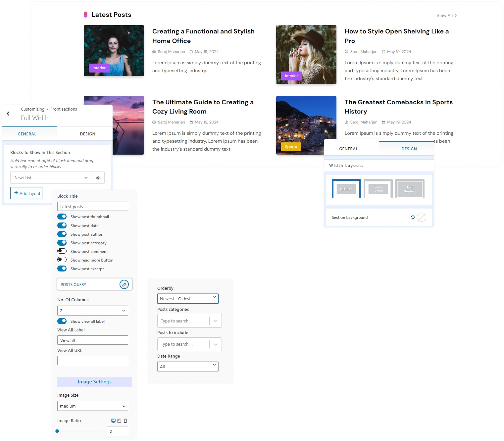Screen dimensions: 504x441
Task: Click the eye icon beside News List
Action: (x=98, y=178)
